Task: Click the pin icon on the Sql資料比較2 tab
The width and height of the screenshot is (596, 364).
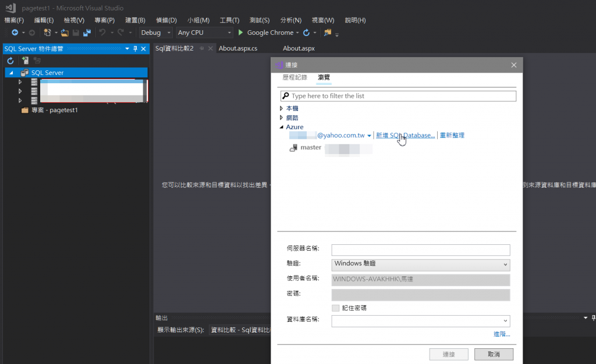Action: (202, 48)
